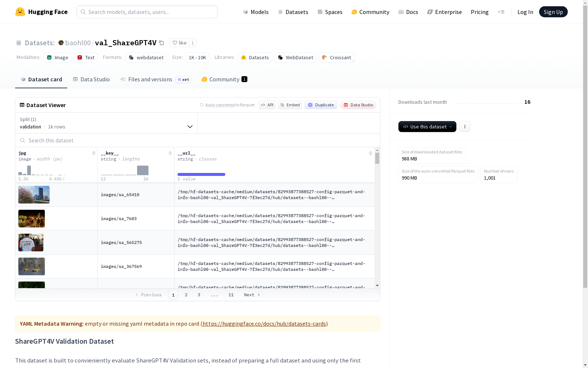Open the Datasets menu item in top navigation
Screen dimensions: 588x368
pyautogui.click(x=293, y=12)
